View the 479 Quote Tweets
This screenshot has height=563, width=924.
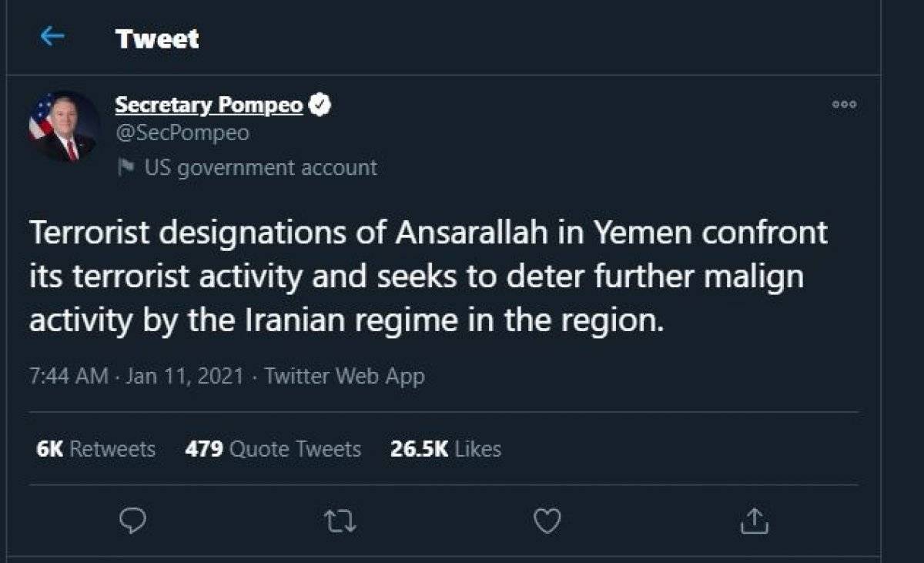click(x=273, y=448)
